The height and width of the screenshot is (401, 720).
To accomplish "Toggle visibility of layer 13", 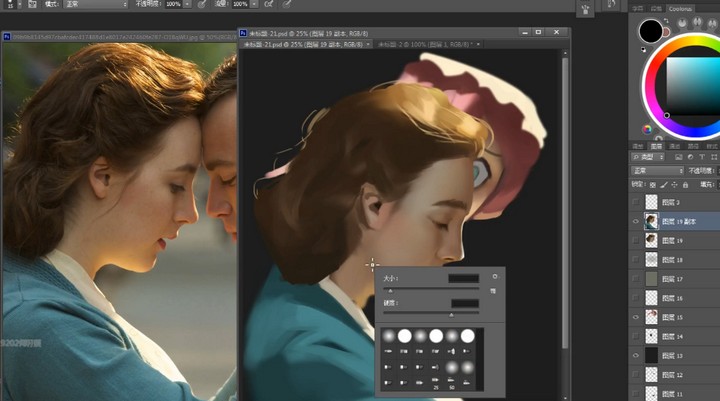I will 637,355.
